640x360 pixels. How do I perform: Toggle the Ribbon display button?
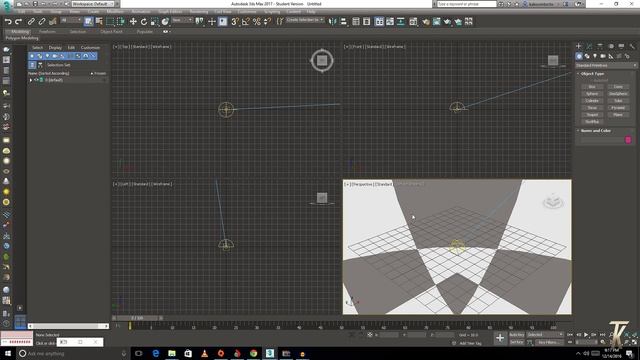[x=379, y=22]
